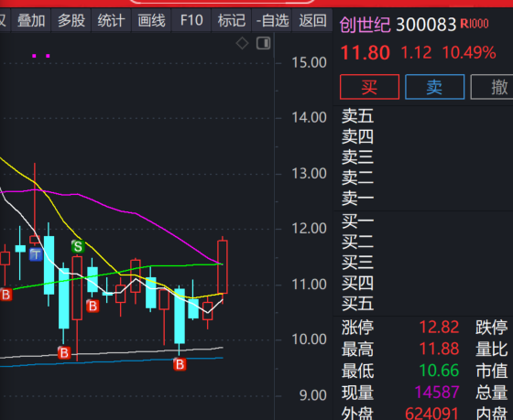Select the 画线 drawing tool
Image resolution: width=513 pixels, height=420 pixels.
tap(151, 21)
